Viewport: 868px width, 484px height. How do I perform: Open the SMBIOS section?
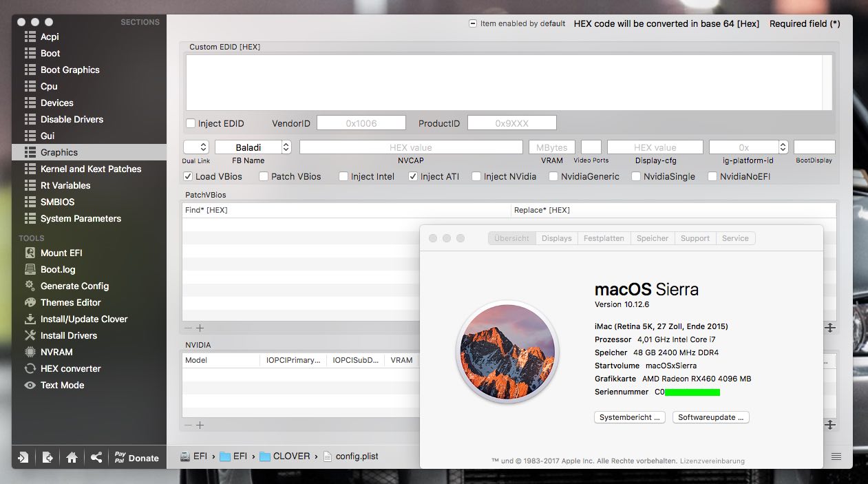click(x=89, y=202)
